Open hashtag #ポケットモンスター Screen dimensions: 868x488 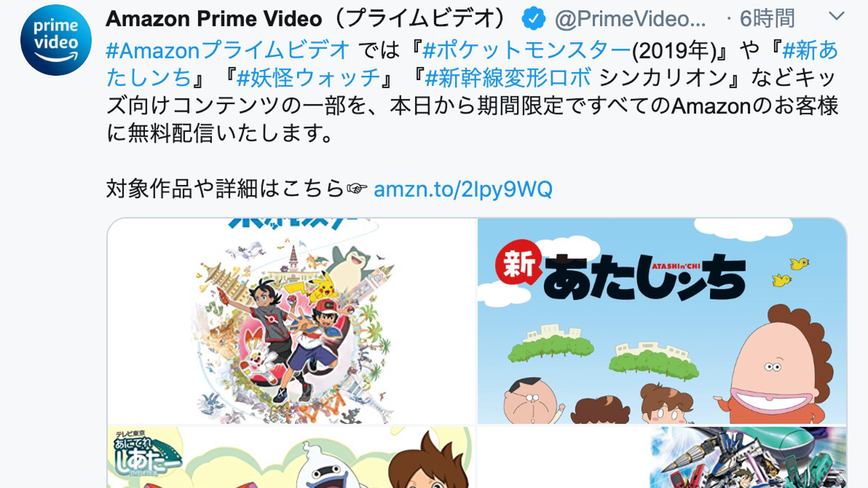click(x=526, y=50)
